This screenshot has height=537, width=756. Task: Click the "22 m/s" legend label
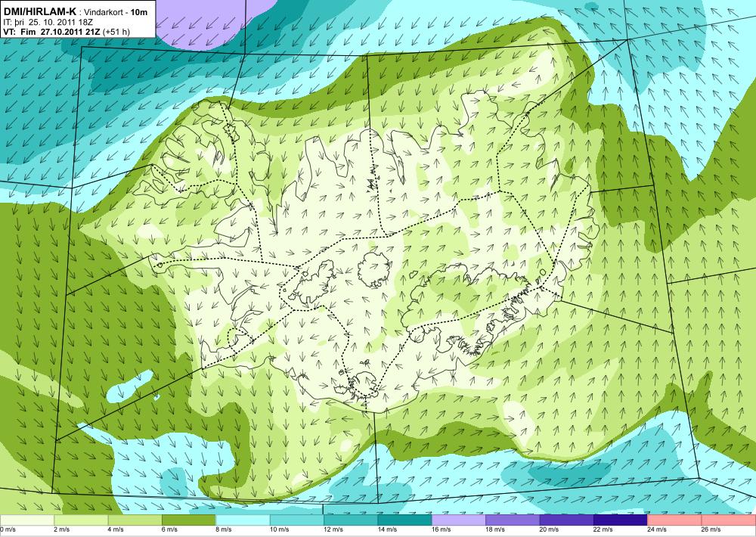(603, 529)
